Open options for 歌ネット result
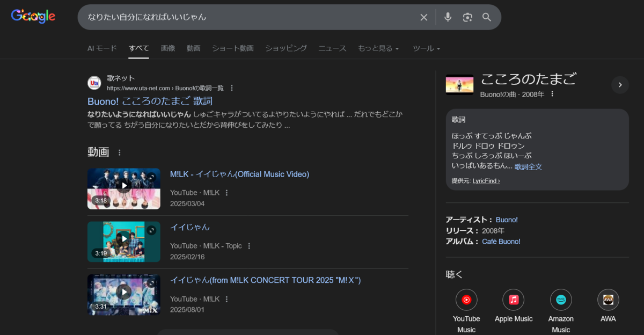 (x=232, y=88)
